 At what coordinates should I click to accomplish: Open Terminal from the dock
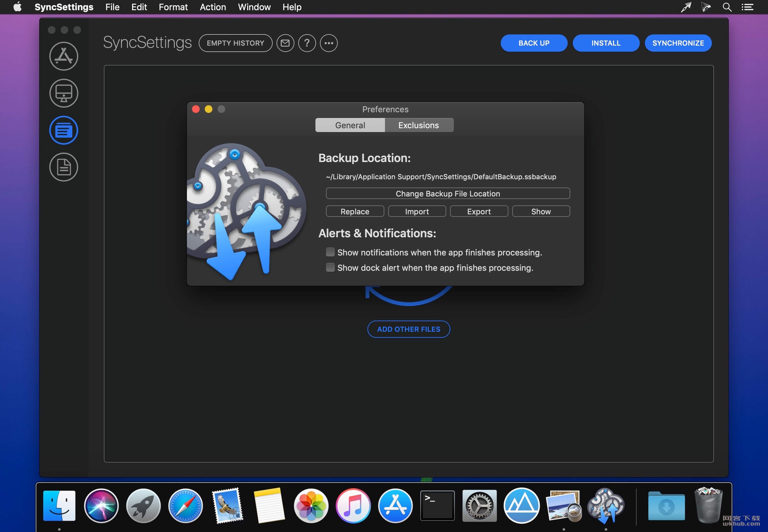(x=437, y=505)
